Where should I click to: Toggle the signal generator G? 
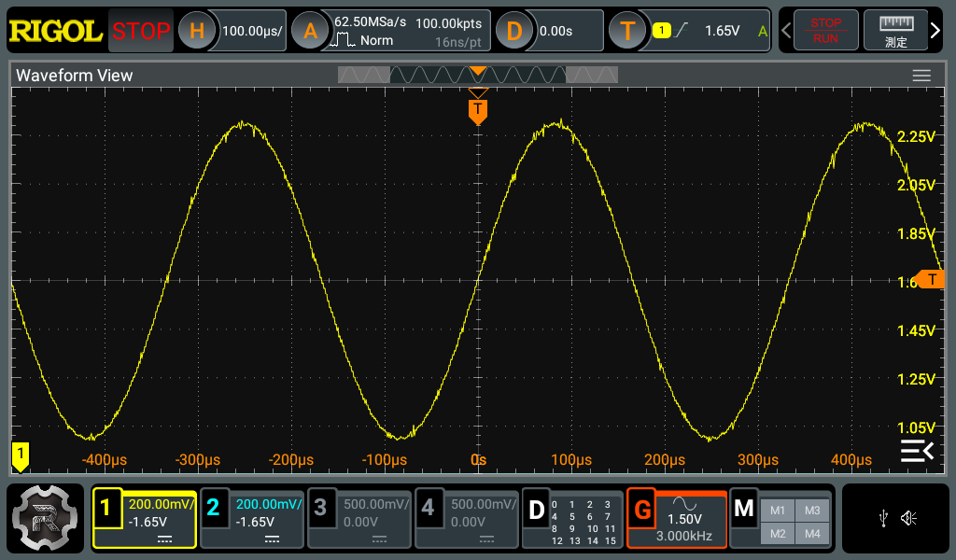pyautogui.click(x=642, y=510)
